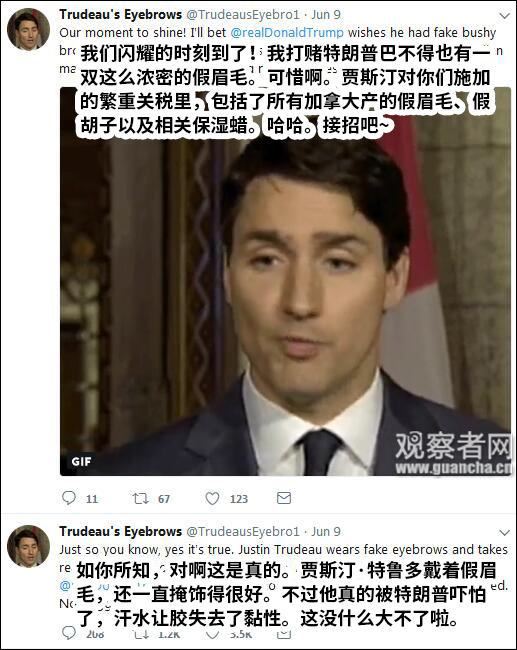
Task: Open Trudeau's Eyebrows name on second tweet
Action: point(121,531)
